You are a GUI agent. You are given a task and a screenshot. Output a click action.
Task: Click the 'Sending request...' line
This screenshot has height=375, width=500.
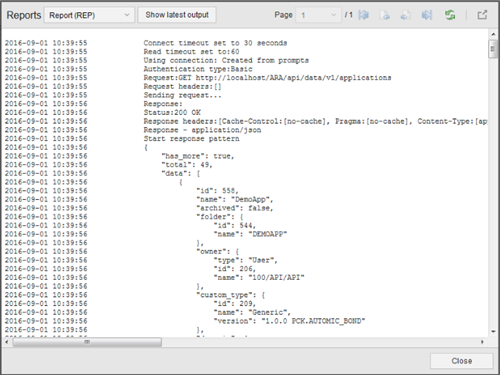point(182,95)
